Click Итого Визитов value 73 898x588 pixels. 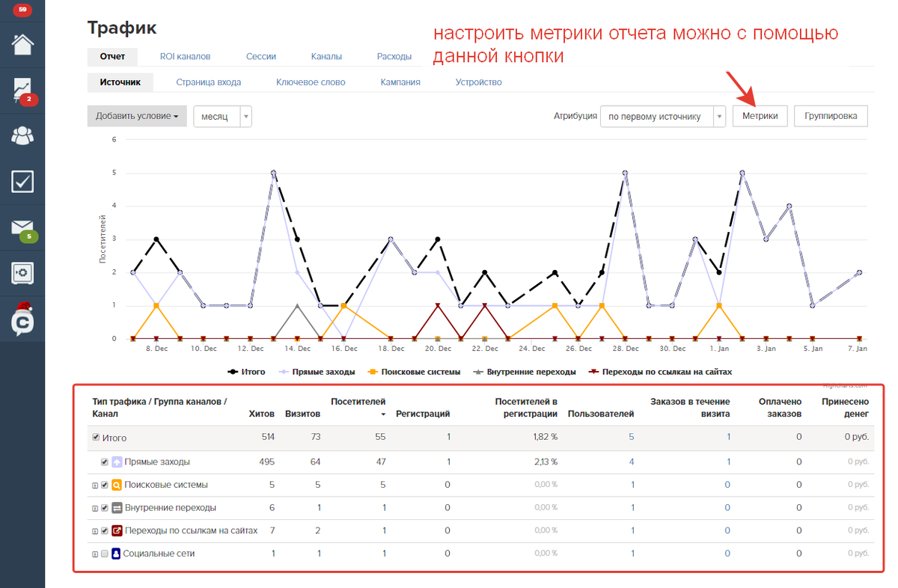[315, 437]
